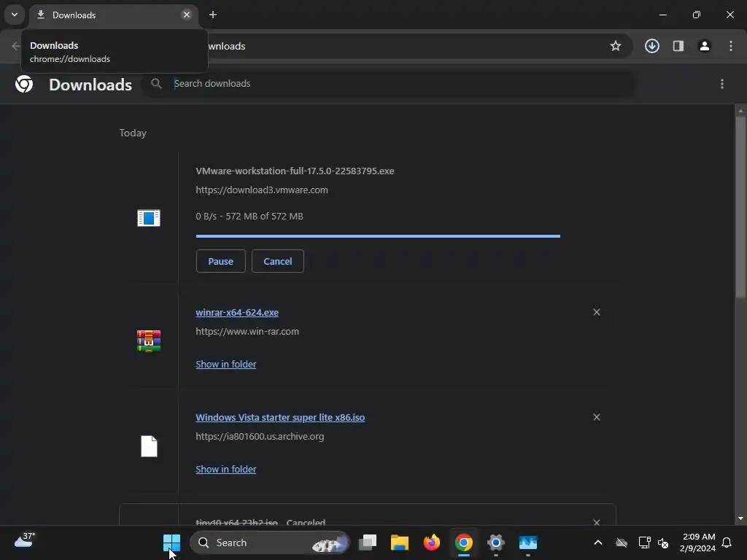
Task: Click the VMware installer file icon
Action: click(149, 217)
